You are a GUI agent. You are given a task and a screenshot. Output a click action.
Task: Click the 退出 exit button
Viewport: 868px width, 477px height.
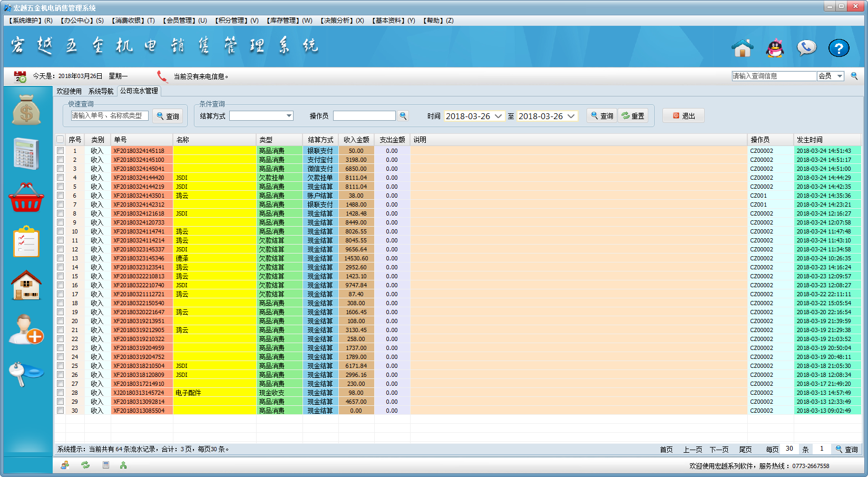point(684,116)
